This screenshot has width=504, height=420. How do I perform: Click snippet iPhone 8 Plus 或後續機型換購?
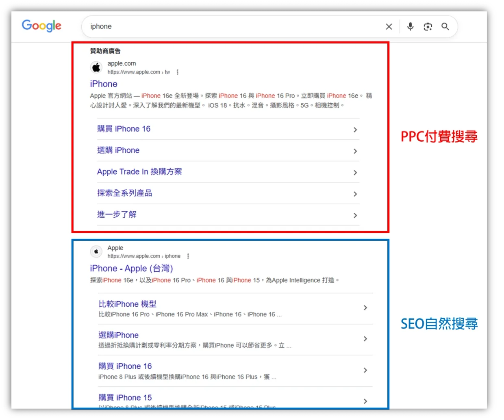tap(187, 377)
